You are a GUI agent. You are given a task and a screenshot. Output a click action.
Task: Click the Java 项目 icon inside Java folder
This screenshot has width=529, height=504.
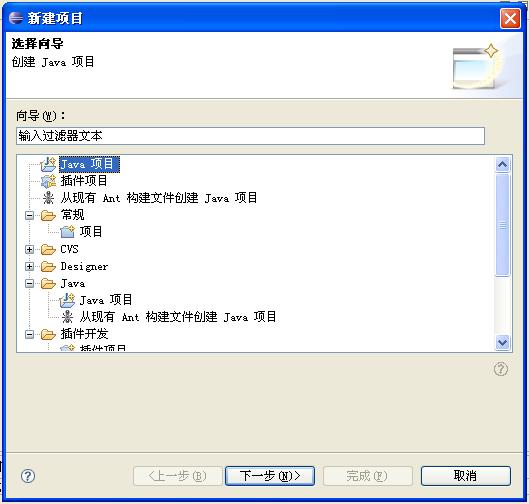(x=67, y=300)
